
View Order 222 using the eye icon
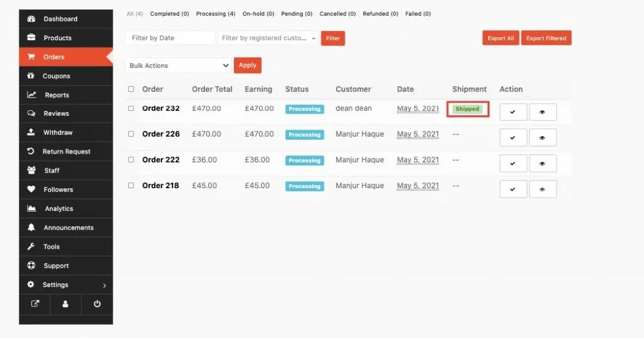click(x=543, y=164)
